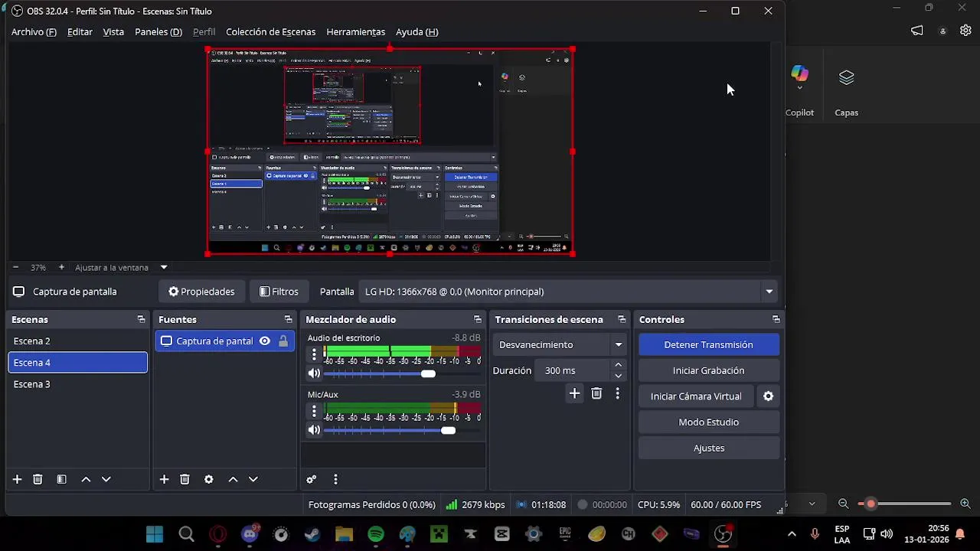Click Windows Start button
This screenshot has width=980, height=551.
tap(155, 534)
